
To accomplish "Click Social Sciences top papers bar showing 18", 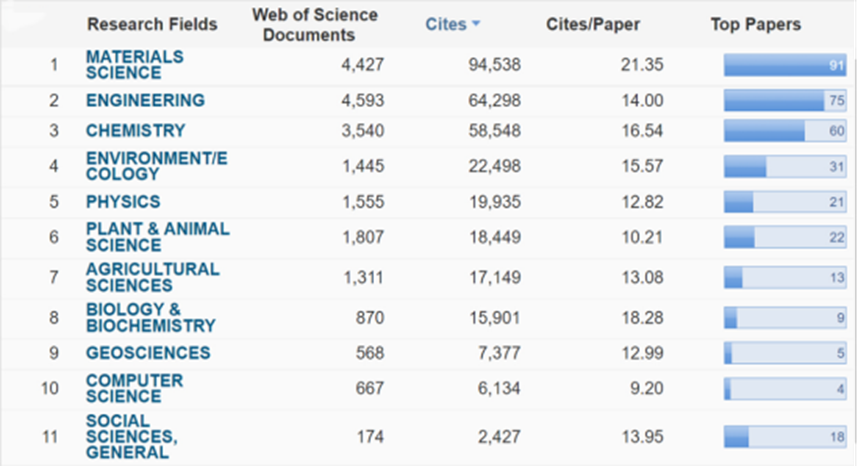I will pos(785,437).
